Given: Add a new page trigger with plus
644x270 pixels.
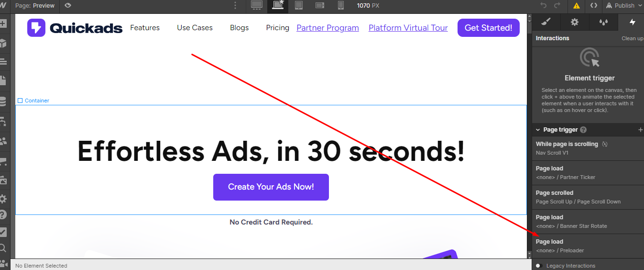Looking at the screenshot, I should click(x=640, y=130).
